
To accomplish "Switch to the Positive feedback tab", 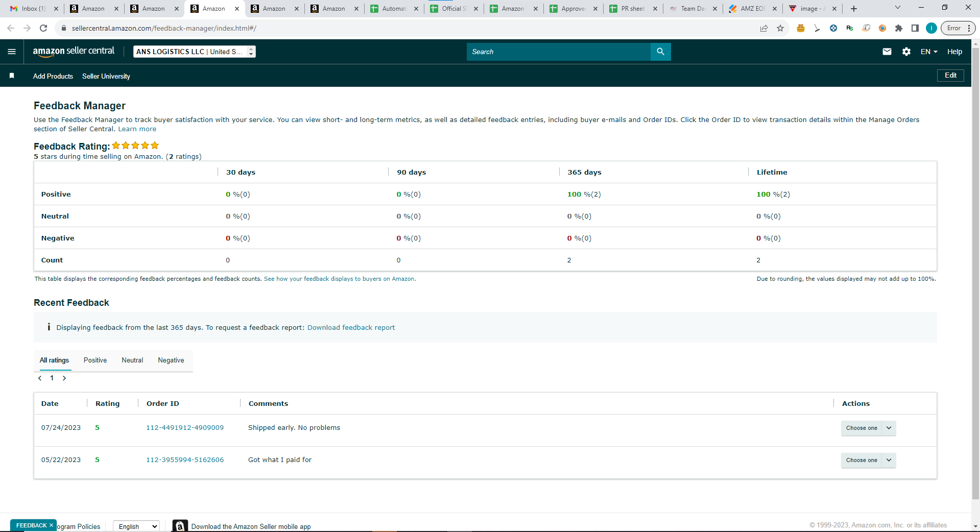I will click(95, 360).
